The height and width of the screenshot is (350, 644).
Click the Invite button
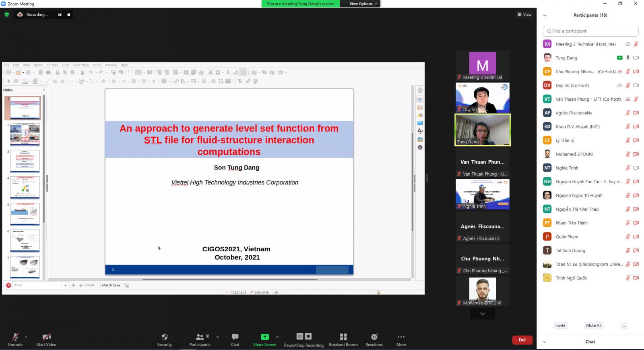[560, 325]
